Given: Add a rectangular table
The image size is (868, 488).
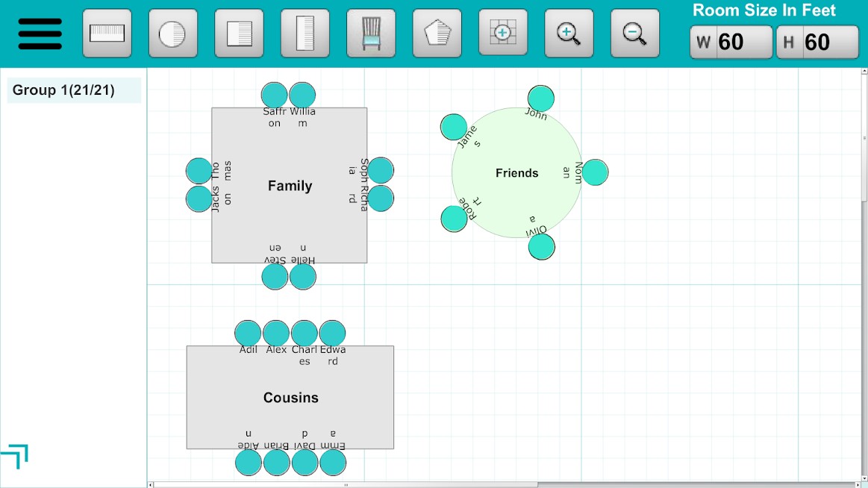Looking at the screenshot, I should [107, 34].
